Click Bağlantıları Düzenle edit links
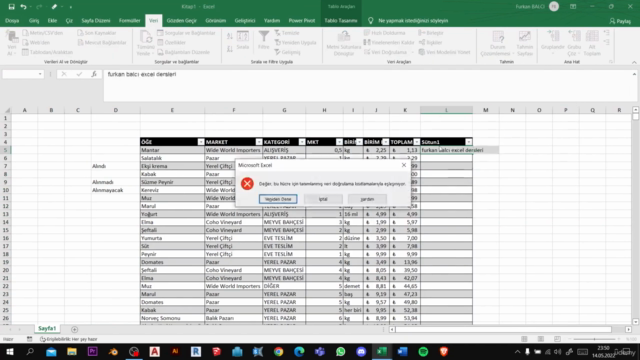This screenshot has width=640, height=360. (184, 52)
